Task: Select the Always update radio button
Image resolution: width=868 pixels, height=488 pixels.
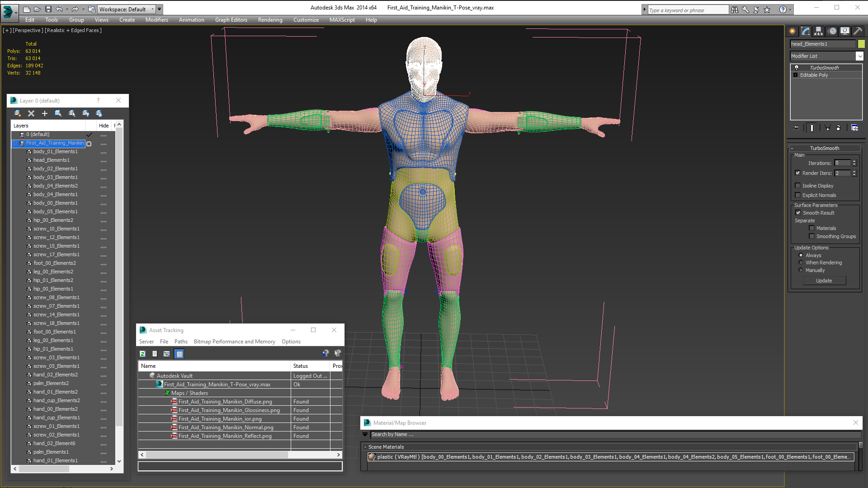Action: [801, 255]
